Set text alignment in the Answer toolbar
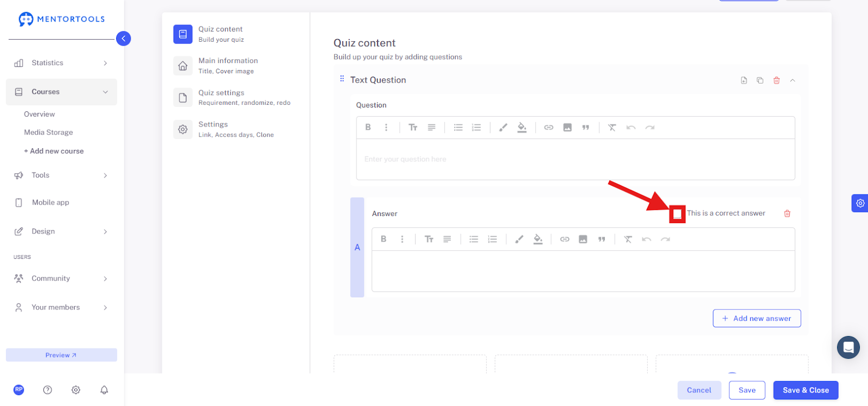 point(447,239)
